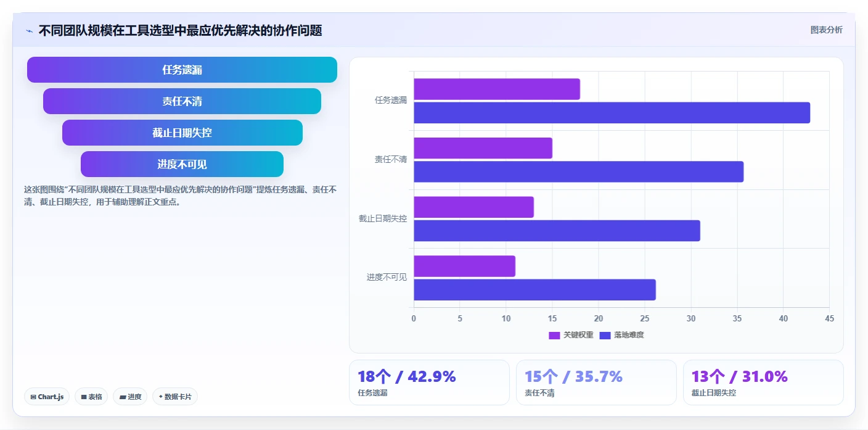Click the 数据卡片 tag chip

point(175,397)
